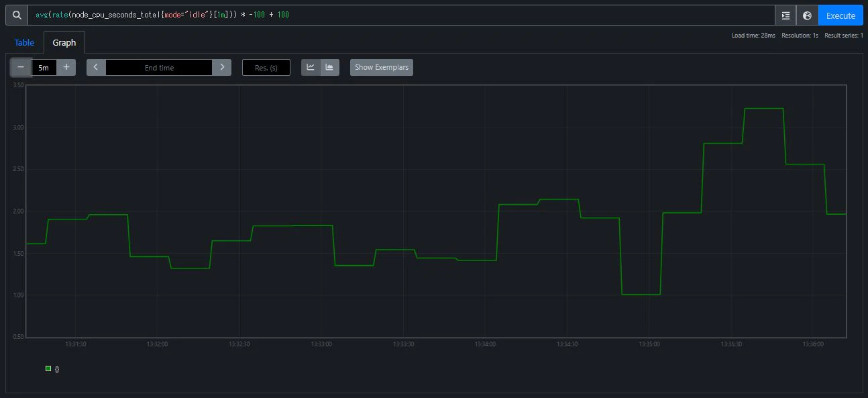Click the 2.00 y-axis label
868x398 pixels.
pos(18,211)
